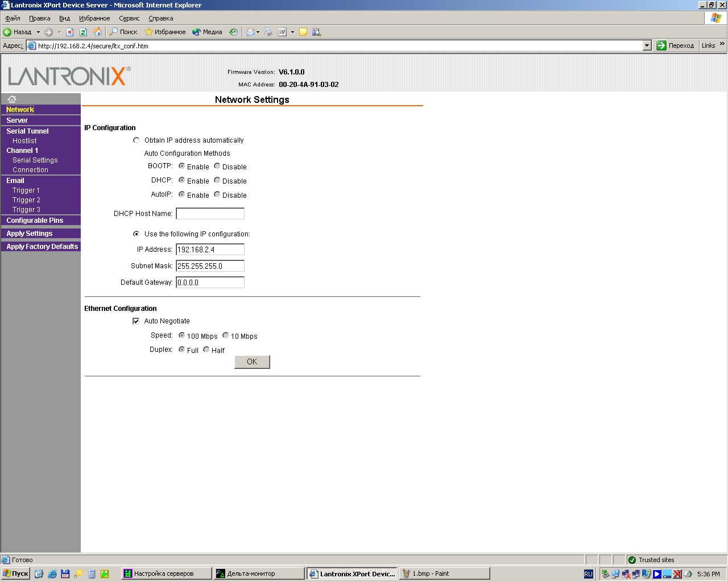
Task: Click the Mail envelope icon
Action: 250,32
